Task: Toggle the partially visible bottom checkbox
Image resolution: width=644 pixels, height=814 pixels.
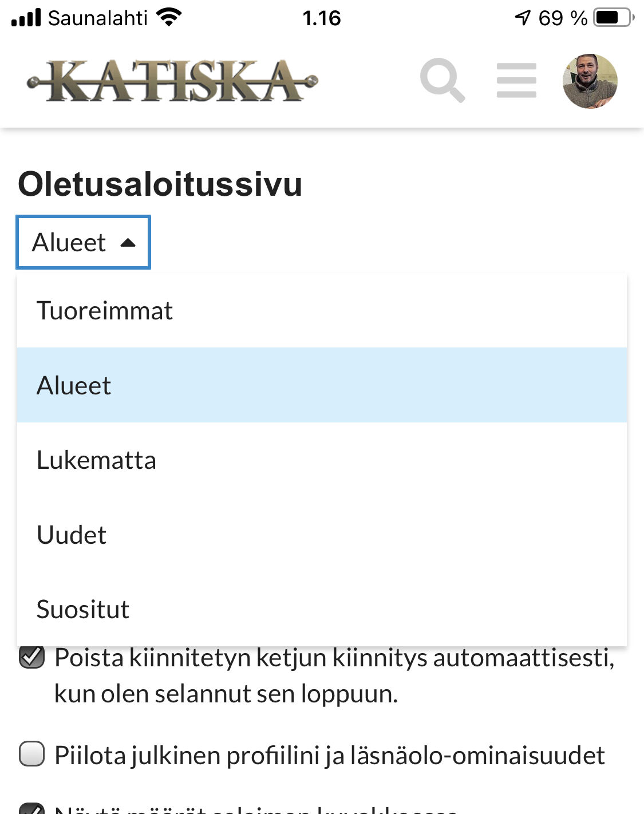Action: click(x=32, y=809)
